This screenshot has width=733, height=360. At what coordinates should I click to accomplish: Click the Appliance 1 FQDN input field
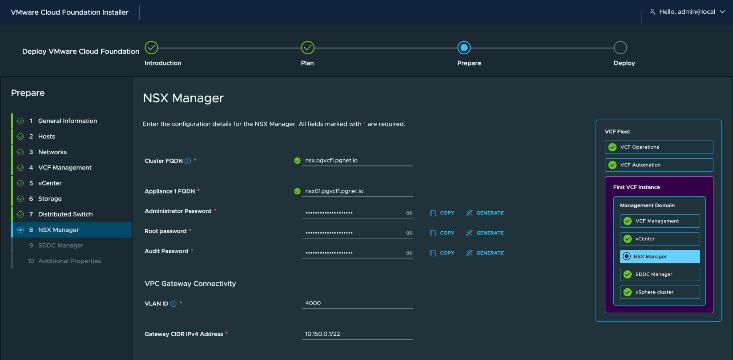(357, 191)
